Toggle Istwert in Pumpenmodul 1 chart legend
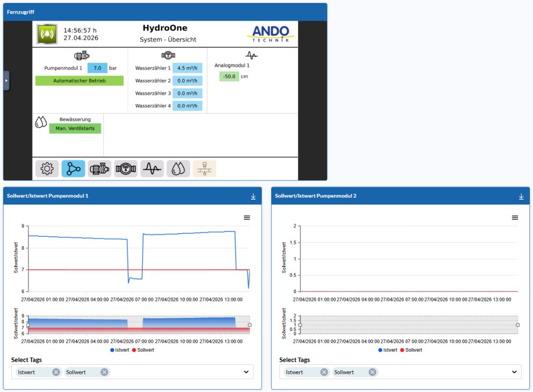Screen dimensions: 533x392 click(121, 349)
